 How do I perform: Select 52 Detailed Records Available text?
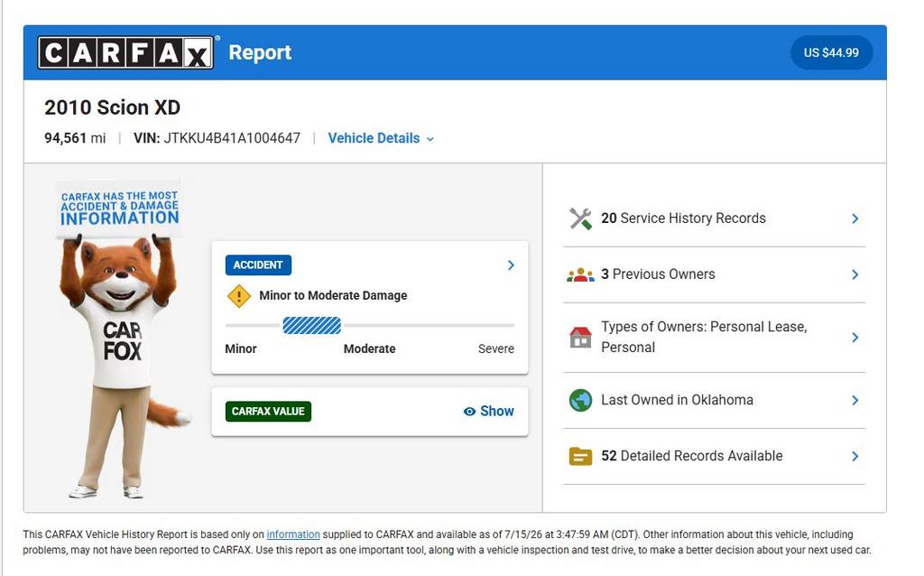(x=692, y=456)
